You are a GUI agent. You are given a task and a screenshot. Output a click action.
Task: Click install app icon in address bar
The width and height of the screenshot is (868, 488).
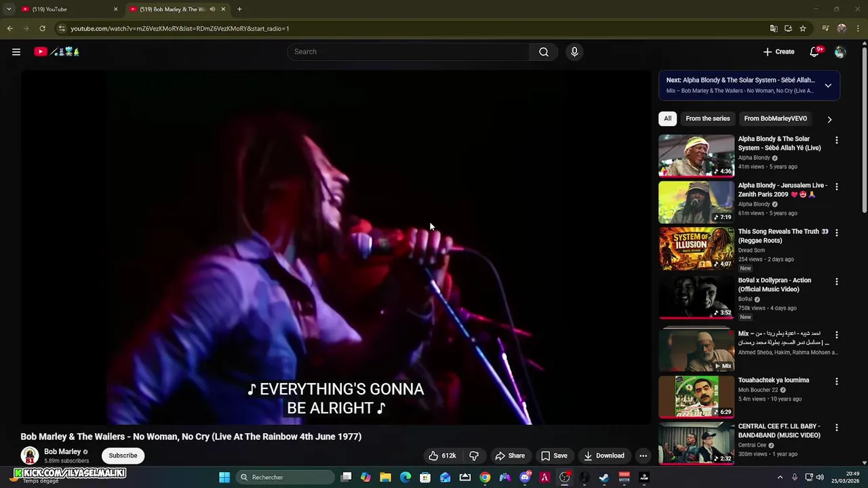[x=788, y=28]
